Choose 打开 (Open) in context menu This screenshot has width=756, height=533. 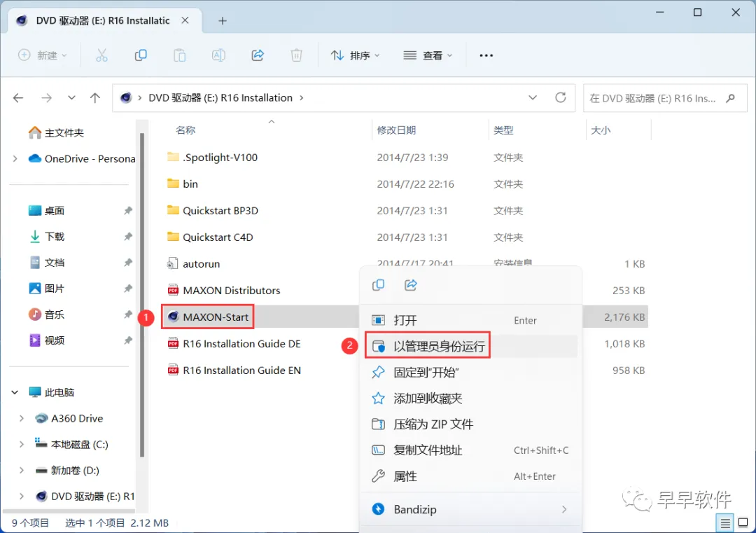coord(472,320)
